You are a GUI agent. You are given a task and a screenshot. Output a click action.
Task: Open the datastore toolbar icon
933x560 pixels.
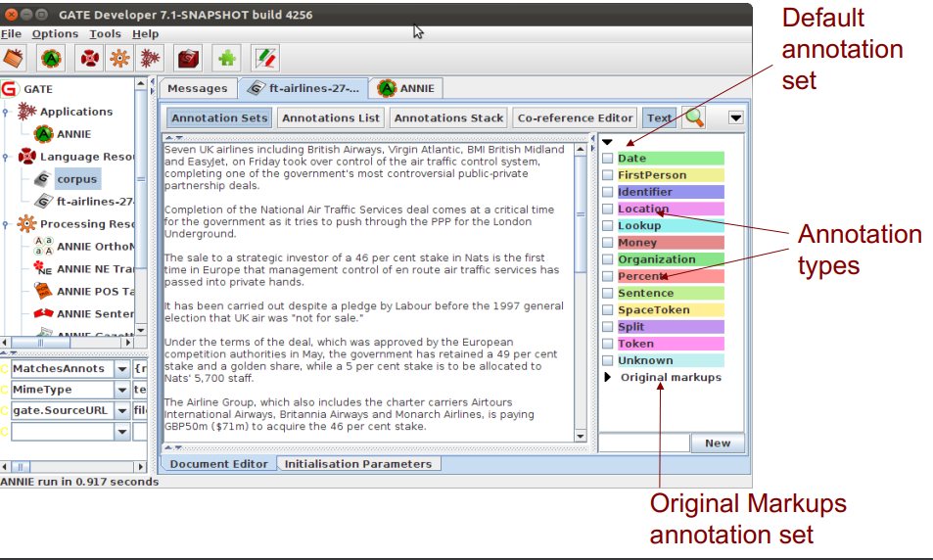188,59
